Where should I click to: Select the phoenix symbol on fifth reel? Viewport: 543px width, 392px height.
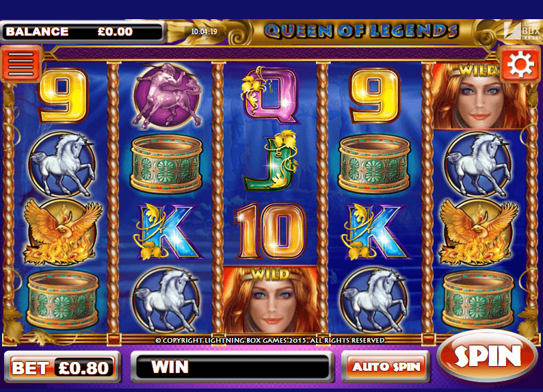click(479, 231)
